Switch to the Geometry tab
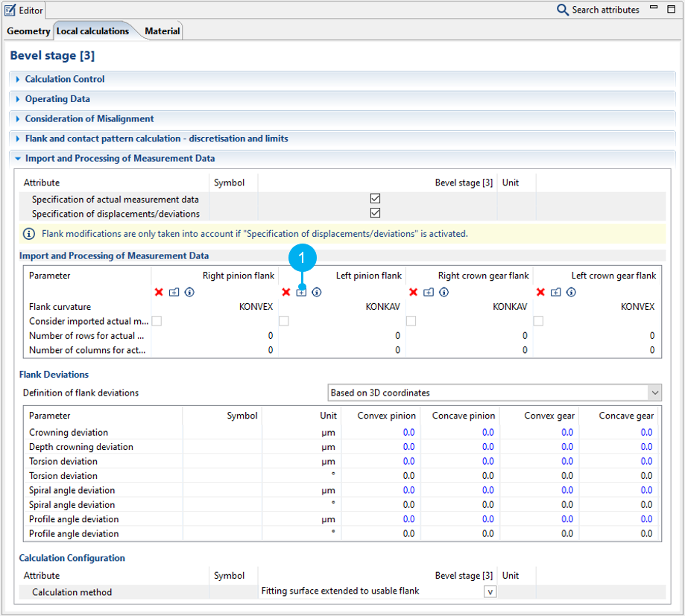Viewport: 685px width, 616px height. pyautogui.click(x=28, y=31)
